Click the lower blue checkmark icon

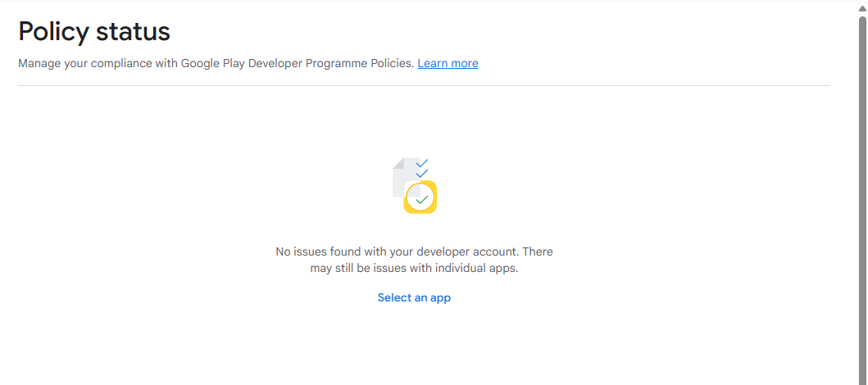(x=422, y=173)
